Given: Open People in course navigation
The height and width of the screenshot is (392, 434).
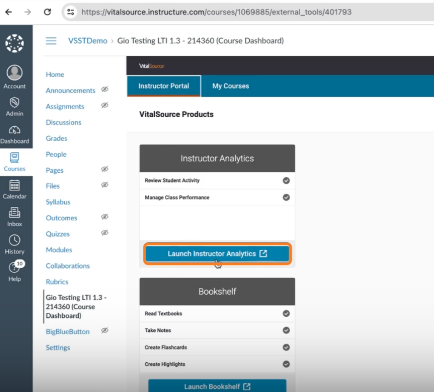Looking at the screenshot, I should click(56, 154).
